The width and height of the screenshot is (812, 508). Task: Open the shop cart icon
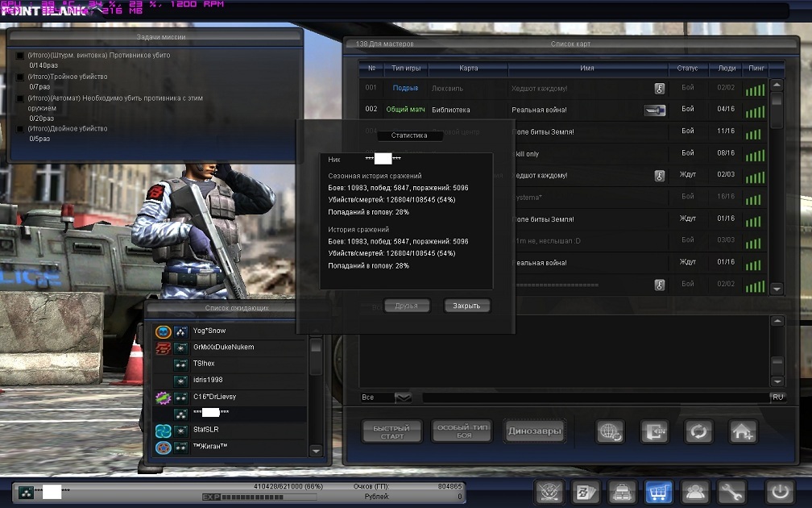(x=659, y=491)
